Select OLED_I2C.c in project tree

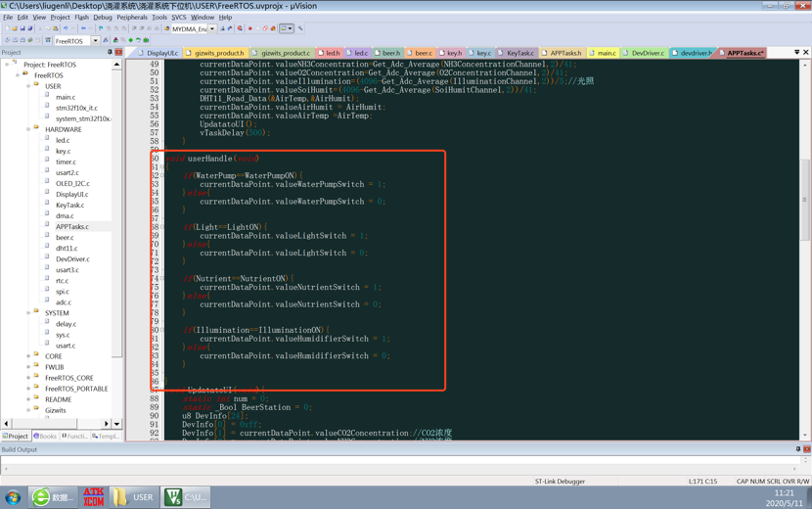click(72, 183)
